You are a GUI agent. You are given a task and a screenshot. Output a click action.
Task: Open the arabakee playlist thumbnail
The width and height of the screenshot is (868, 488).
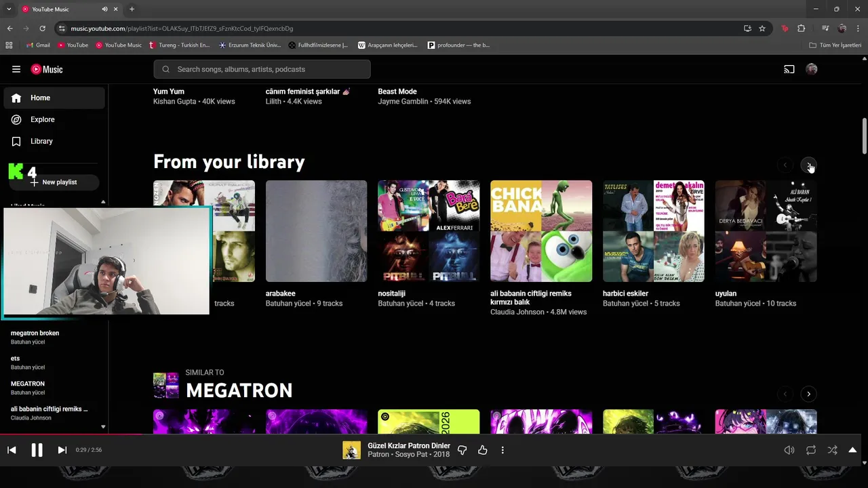tap(316, 231)
